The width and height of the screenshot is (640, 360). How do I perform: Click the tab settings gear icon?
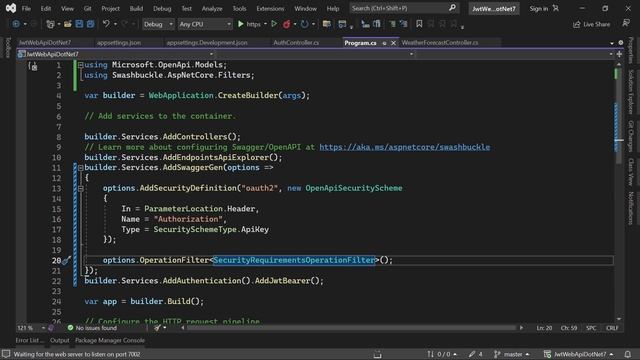tap(621, 42)
